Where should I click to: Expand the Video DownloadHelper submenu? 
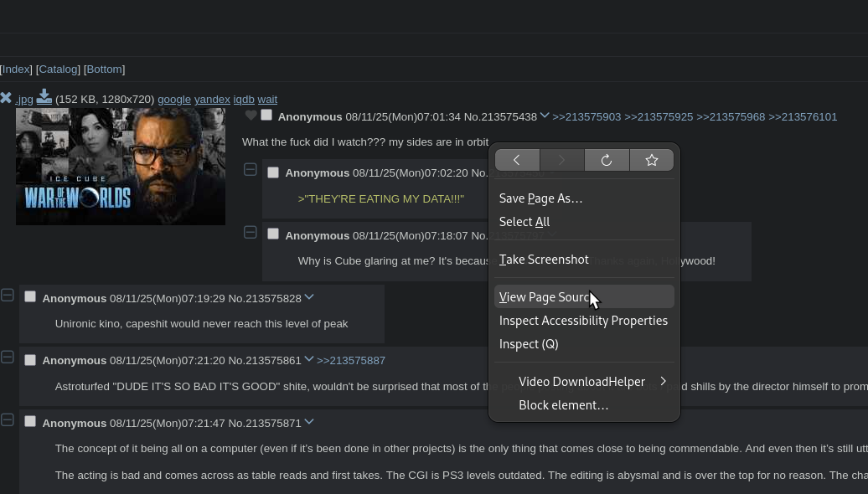pyautogui.click(x=584, y=382)
